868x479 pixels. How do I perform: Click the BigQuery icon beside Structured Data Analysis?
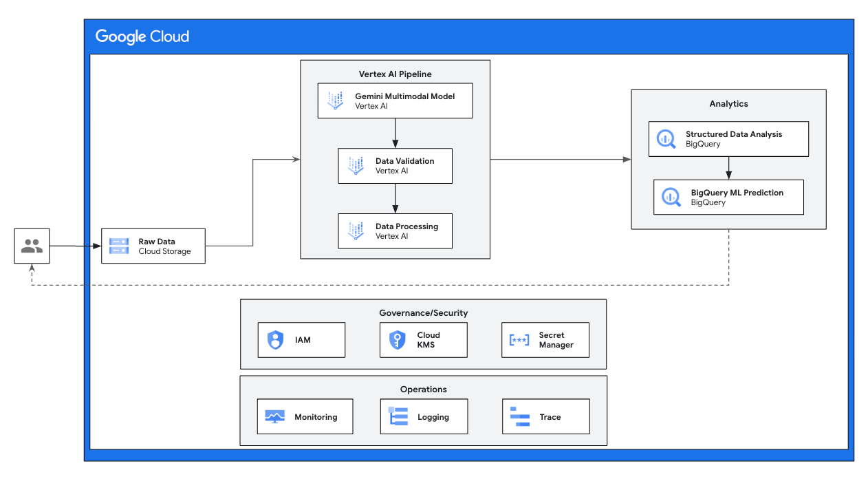pos(666,139)
